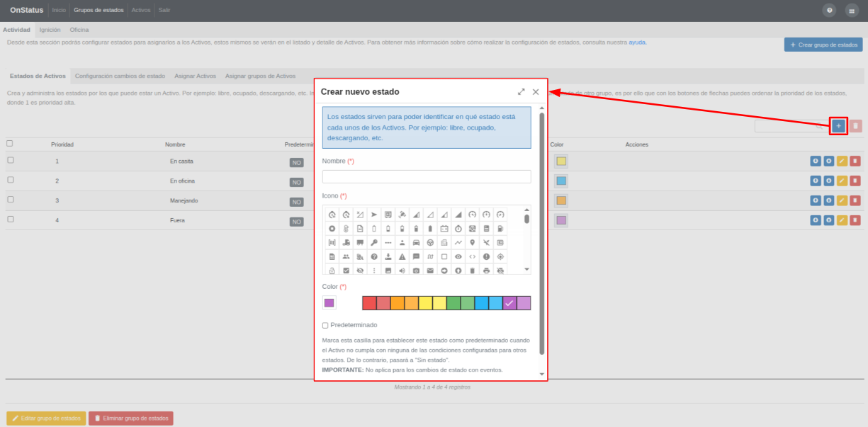Click the Nombre input field
The height and width of the screenshot is (427, 868).
pyautogui.click(x=427, y=177)
